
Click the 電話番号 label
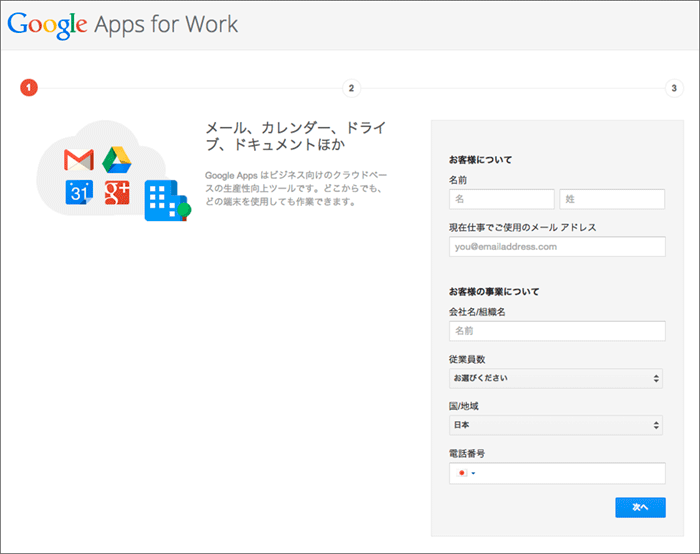[467, 453]
